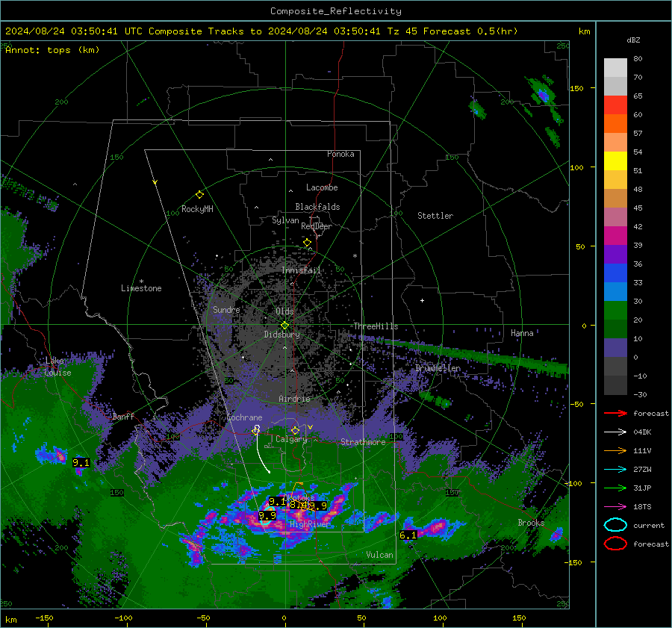
Task: Click the Airdrie town label
Action: [294, 399]
